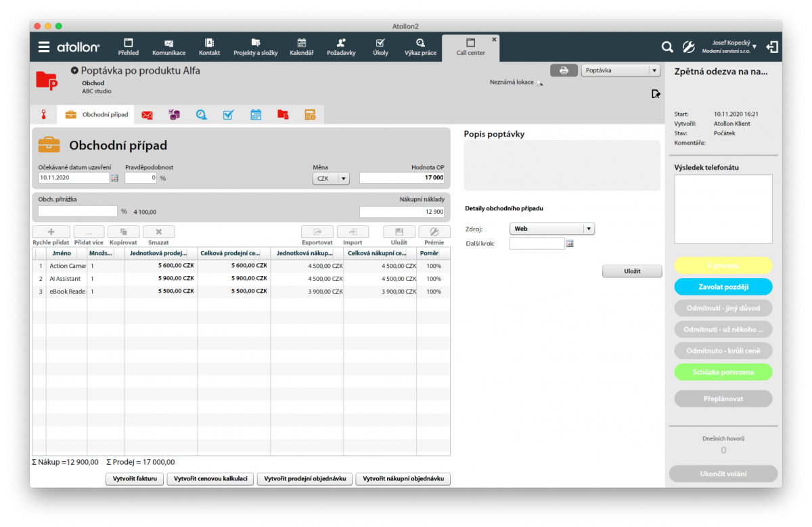The height and width of the screenshot is (527, 812).
Task: Click the calendar icon beside expected closing date
Action: pyautogui.click(x=114, y=178)
